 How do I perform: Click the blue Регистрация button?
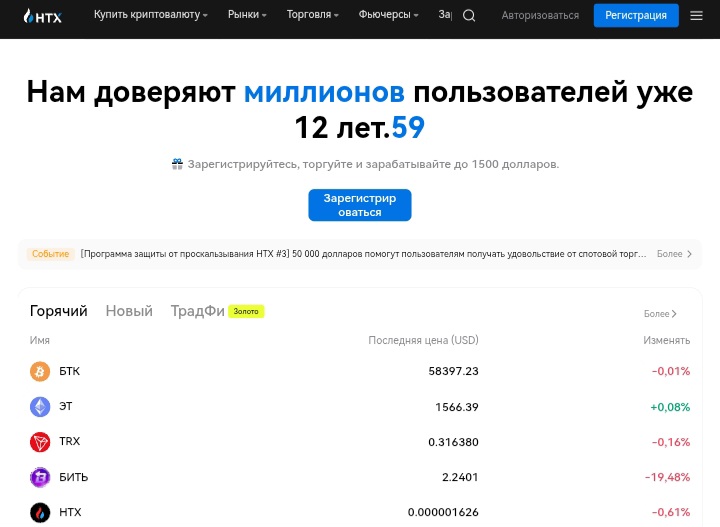pyautogui.click(x=636, y=16)
